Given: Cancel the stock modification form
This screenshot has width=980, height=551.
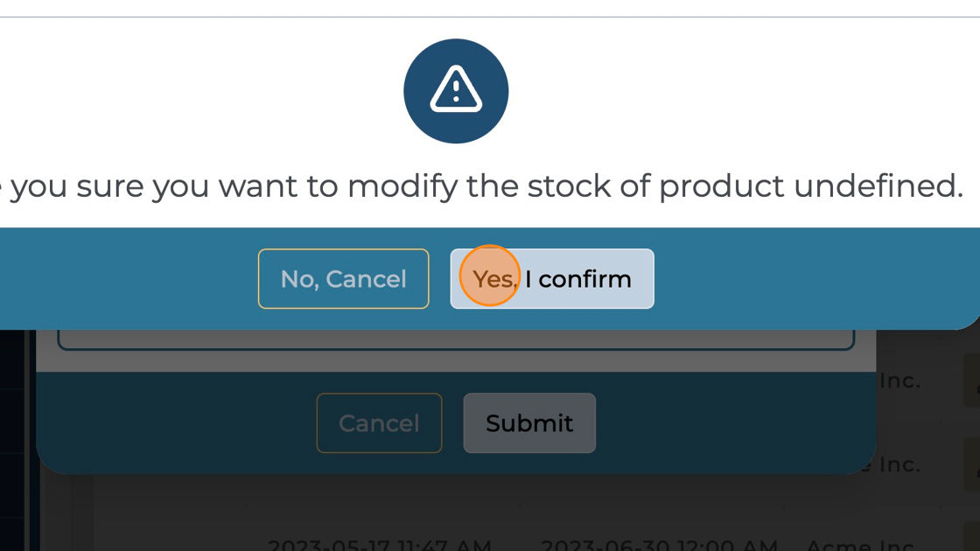Looking at the screenshot, I should (379, 422).
